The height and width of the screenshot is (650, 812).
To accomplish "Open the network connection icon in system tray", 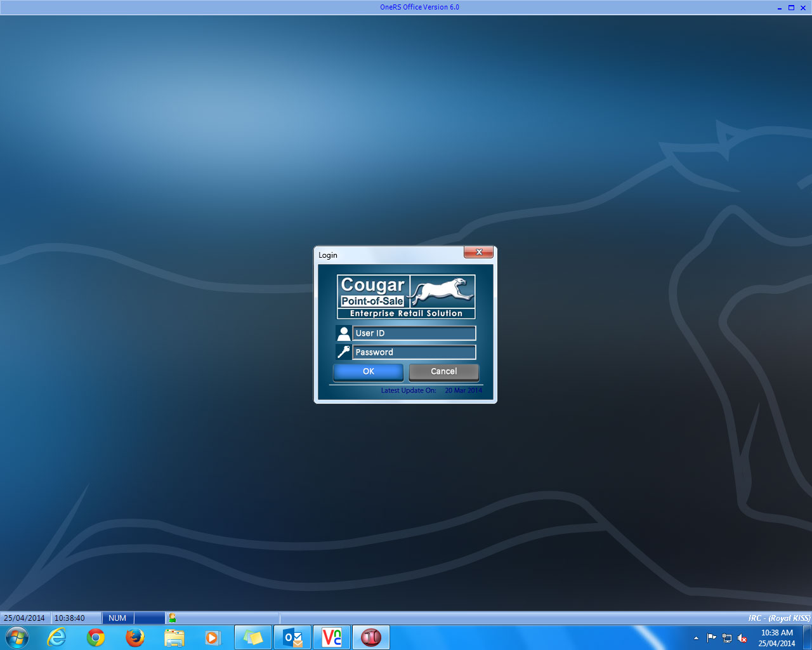I will tap(726, 637).
